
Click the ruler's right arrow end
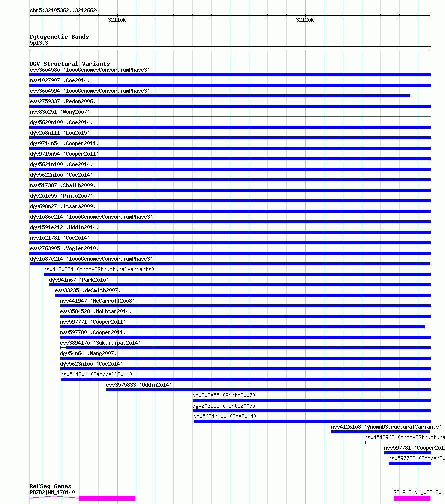tap(429, 16)
